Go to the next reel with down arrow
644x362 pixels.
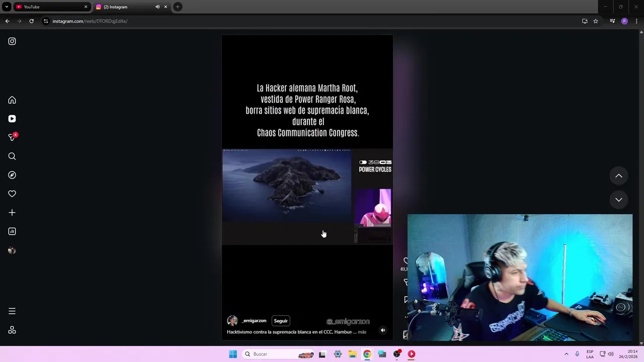[619, 200]
